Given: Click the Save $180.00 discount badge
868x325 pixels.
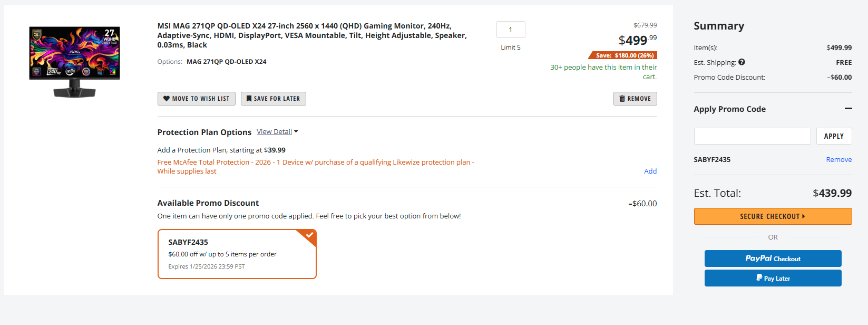Looking at the screenshot, I should click(624, 55).
